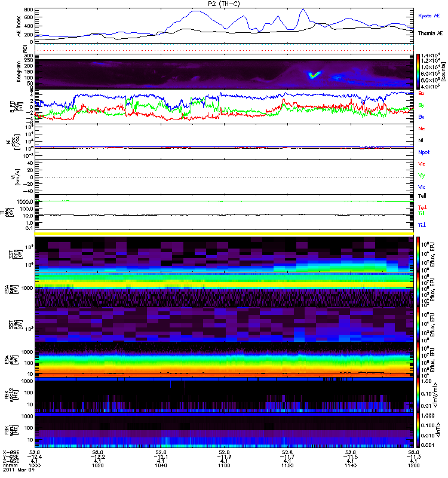Click the highest Kyoto AE peak
Screen dimensions: 448x478
pos(303,9)
